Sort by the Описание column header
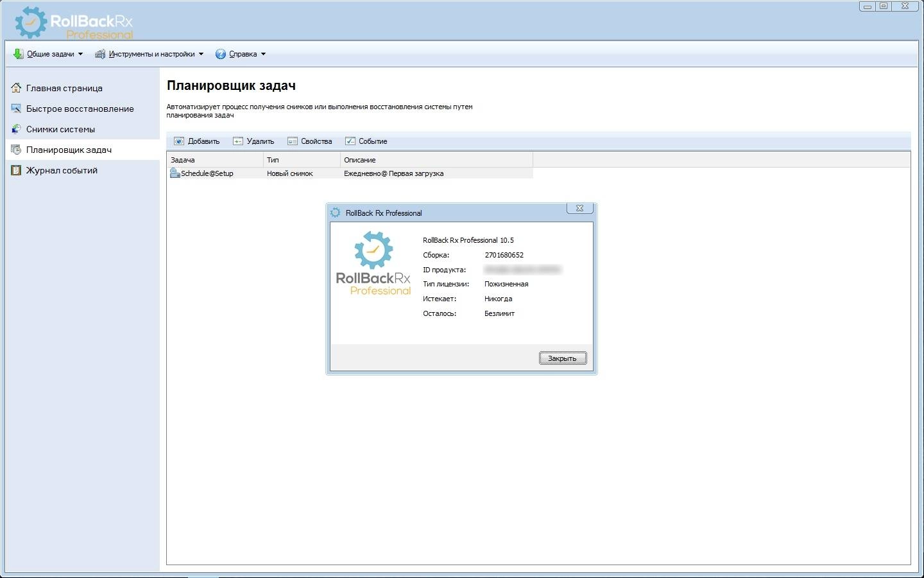Viewport: 924px width, 578px height. click(x=436, y=160)
